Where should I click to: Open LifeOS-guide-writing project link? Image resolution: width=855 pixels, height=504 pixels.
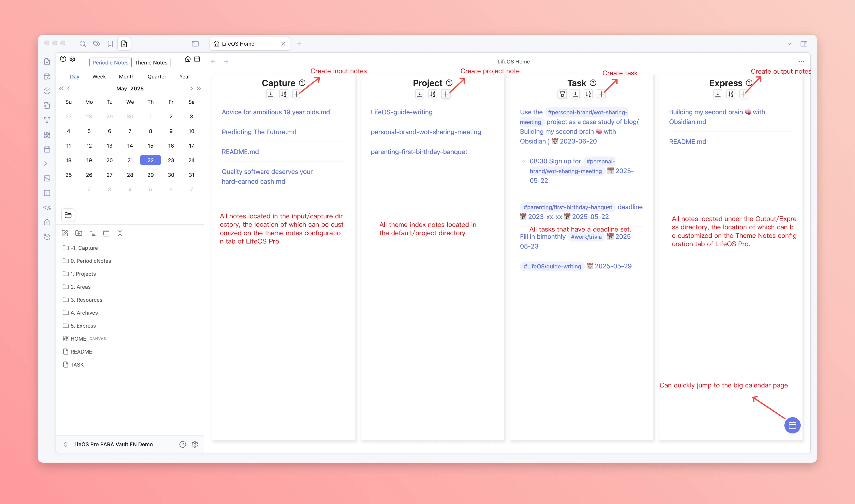(402, 112)
